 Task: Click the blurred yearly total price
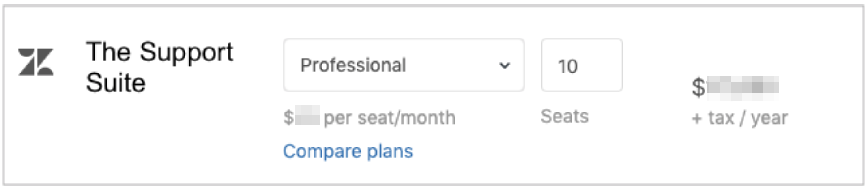click(742, 86)
